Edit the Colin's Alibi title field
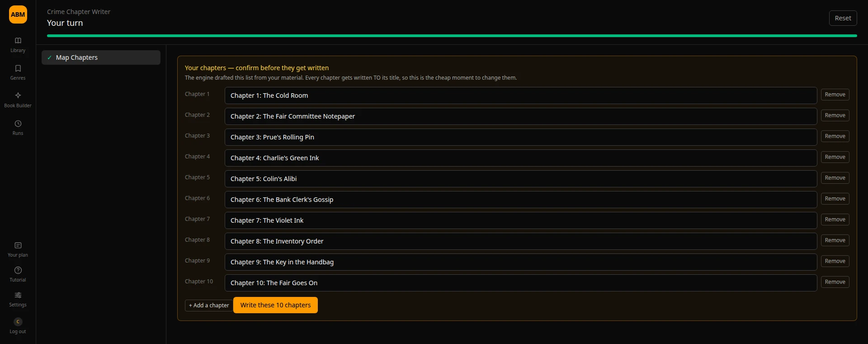Screen dimensions: 868x344 tap(521, 179)
